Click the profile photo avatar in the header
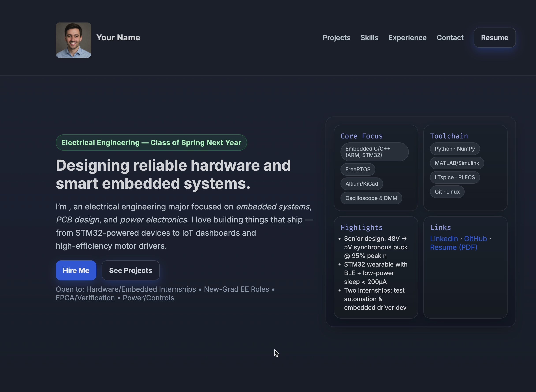This screenshot has width=536, height=392. (x=73, y=40)
